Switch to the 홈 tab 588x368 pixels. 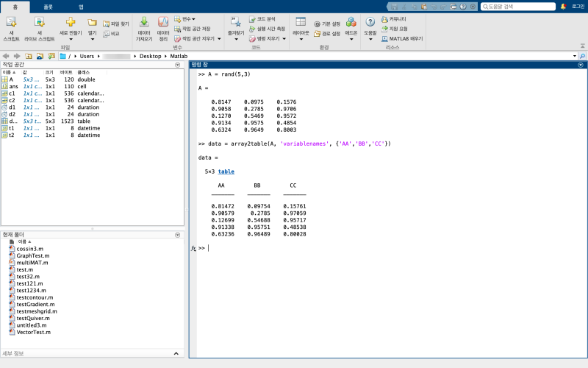15,7
